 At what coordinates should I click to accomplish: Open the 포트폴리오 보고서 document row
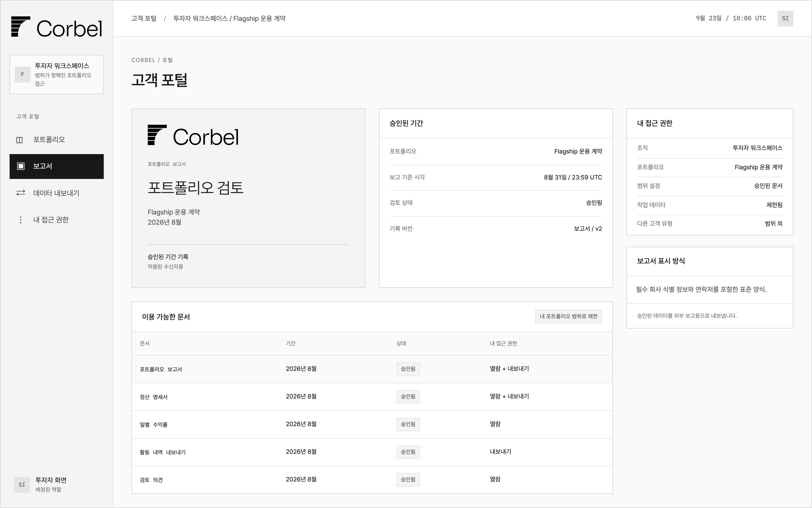[372, 369]
